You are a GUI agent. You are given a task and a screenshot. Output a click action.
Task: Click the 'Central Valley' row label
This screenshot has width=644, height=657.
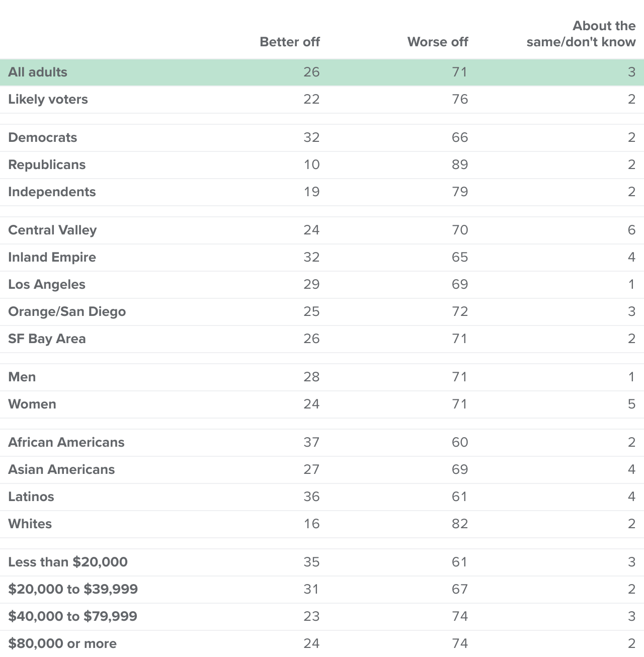click(52, 230)
